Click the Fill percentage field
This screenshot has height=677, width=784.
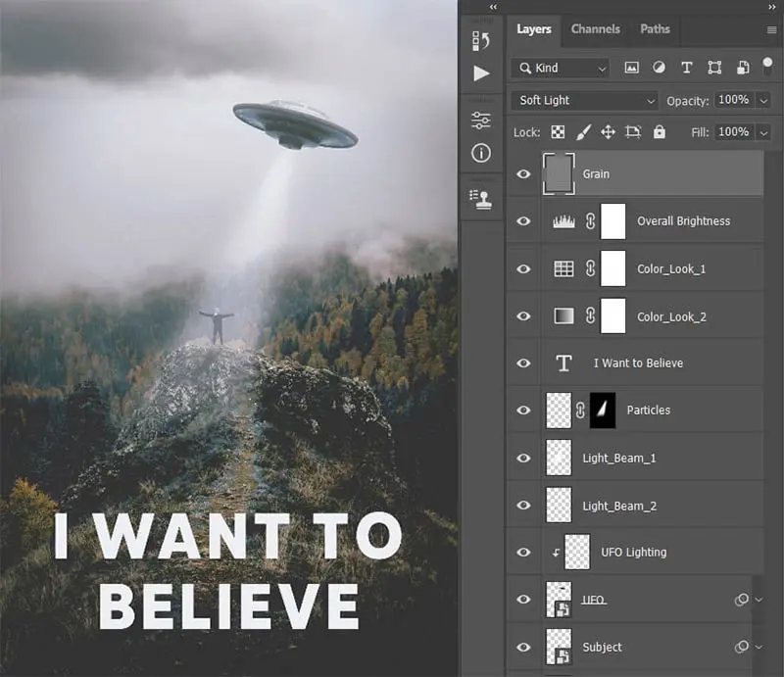(x=734, y=132)
